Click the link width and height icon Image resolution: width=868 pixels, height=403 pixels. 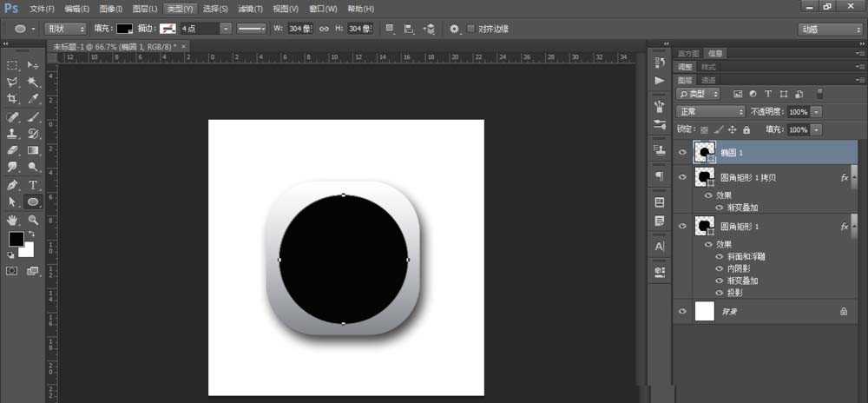[324, 29]
